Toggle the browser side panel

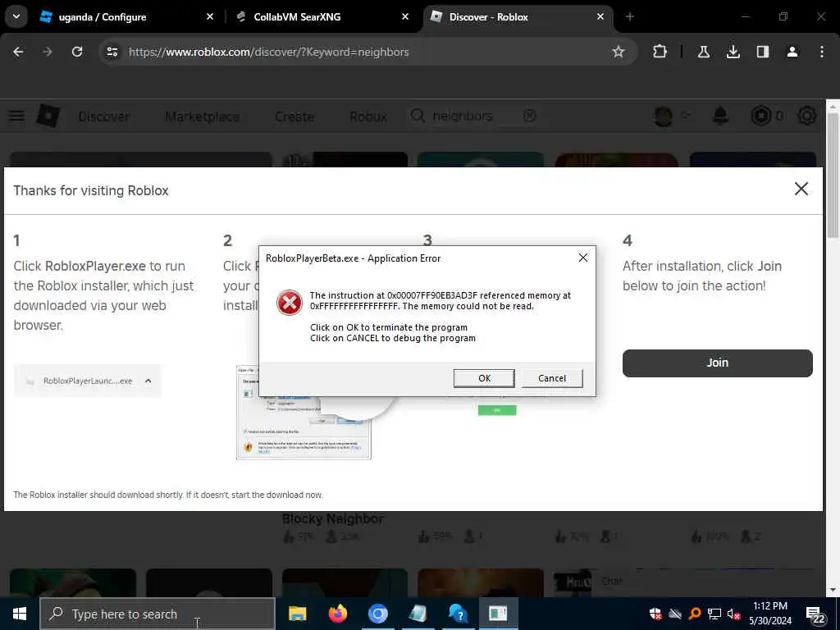[x=762, y=52]
